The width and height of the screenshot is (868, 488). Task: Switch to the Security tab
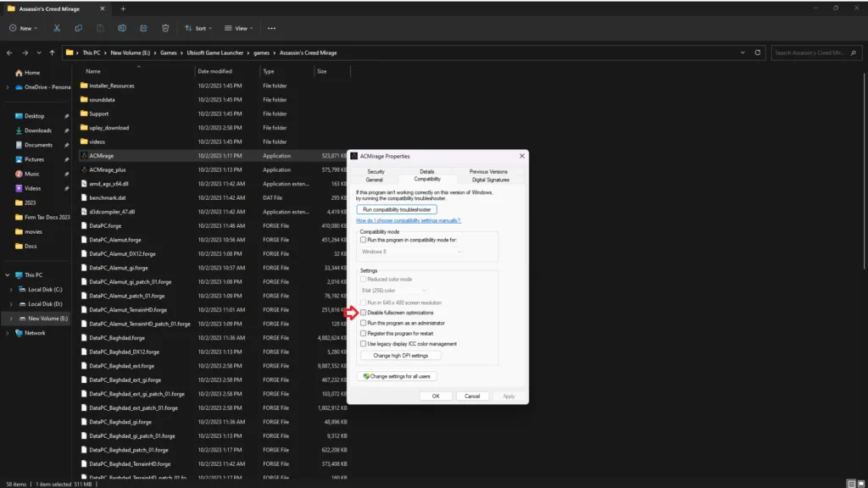tap(376, 171)
